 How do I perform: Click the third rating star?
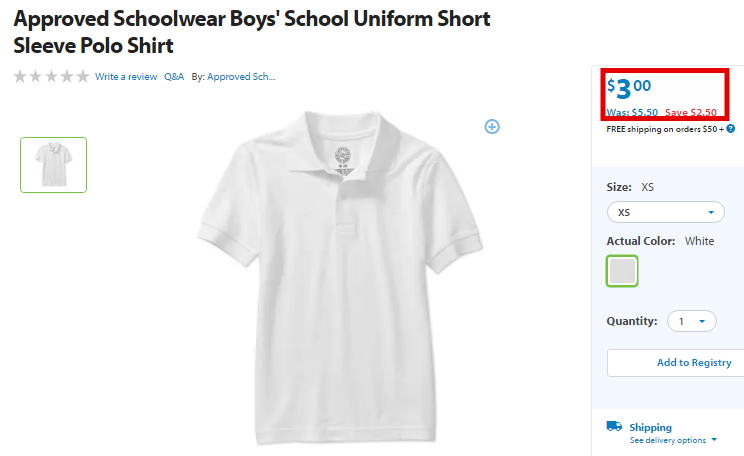(51, 76)
